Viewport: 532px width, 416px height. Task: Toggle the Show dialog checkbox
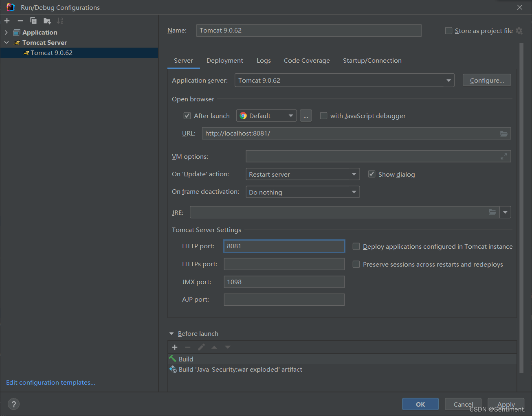[372, 174]
